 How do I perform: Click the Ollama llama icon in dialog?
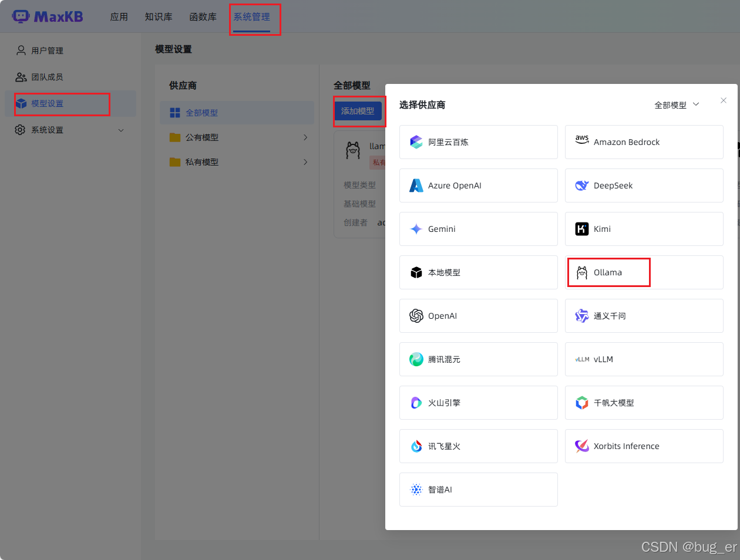tap(582, 272)
